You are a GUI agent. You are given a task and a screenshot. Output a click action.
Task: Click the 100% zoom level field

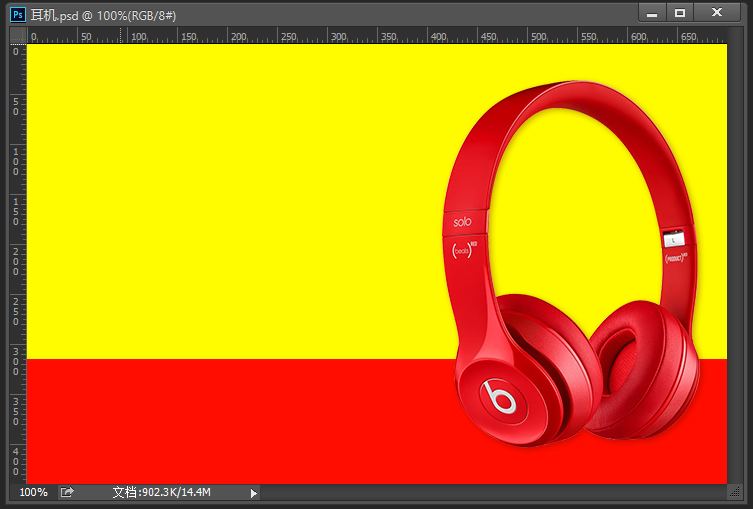pos(33,492)
